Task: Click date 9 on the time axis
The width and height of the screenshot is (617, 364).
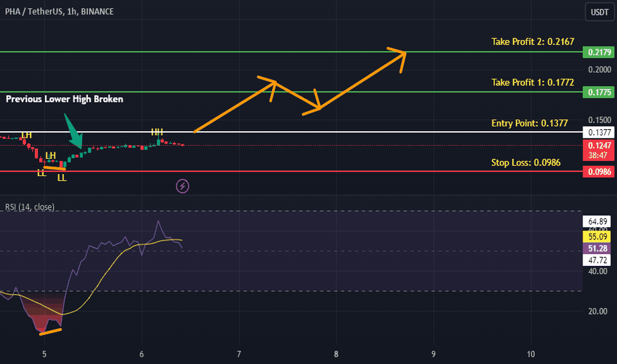Action: pyautogui.click(x=433, y=354)
